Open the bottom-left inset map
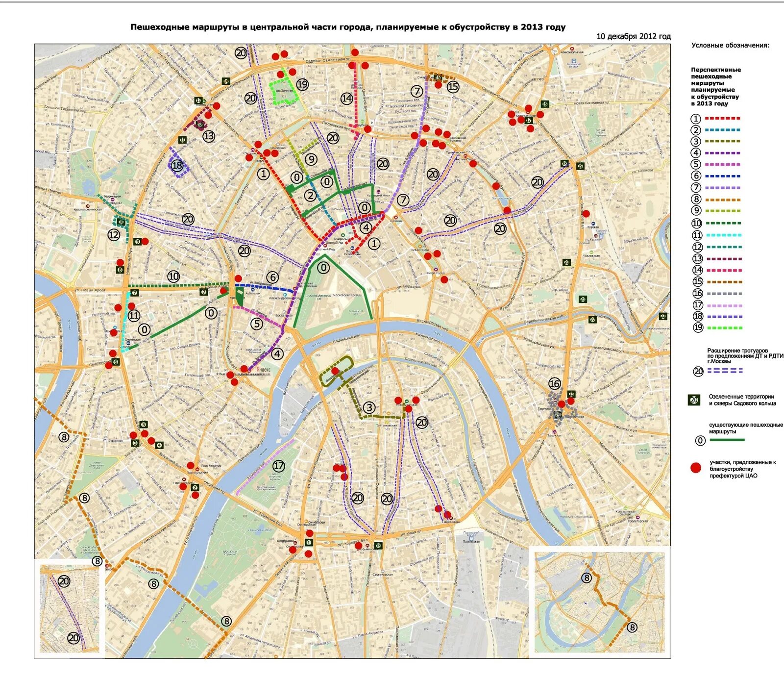This screenshot has height=680, width=784. (70, 608)
